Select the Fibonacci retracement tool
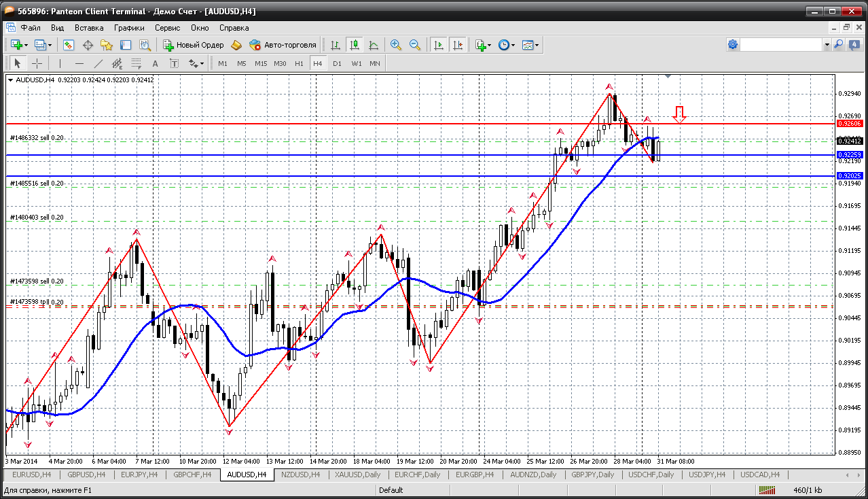 pyautogui.click(x=137, y=63)
